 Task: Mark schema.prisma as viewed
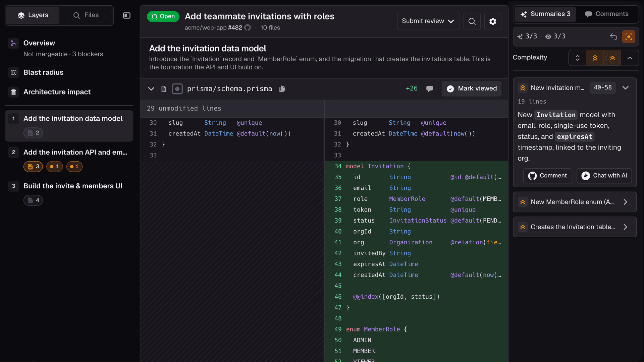pyautogui.click(x=471, y=89)
